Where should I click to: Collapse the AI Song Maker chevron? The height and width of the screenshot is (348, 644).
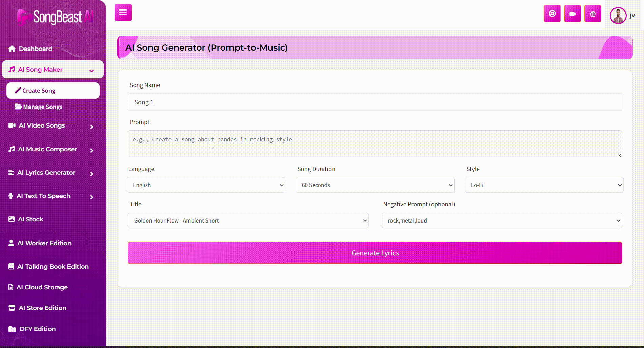92,71
